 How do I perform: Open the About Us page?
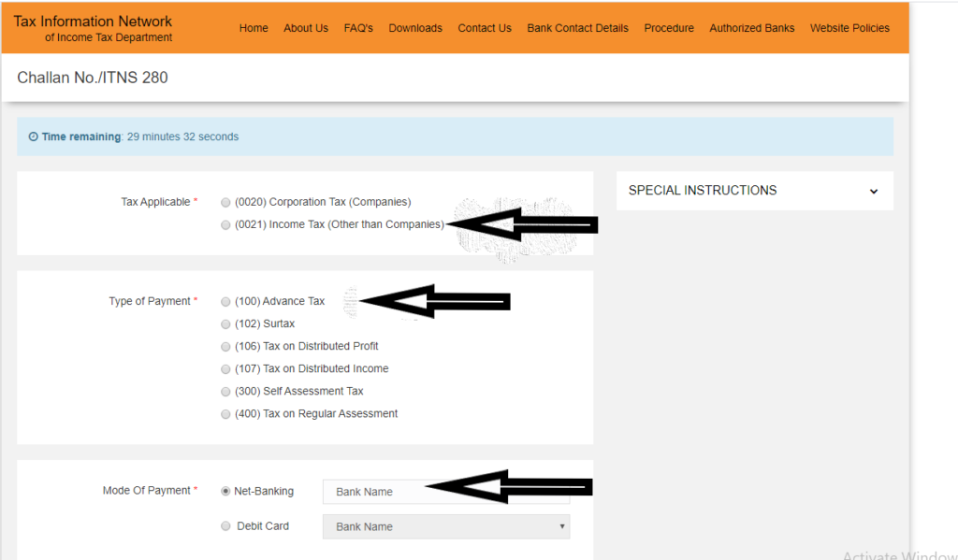click(306, 28)
